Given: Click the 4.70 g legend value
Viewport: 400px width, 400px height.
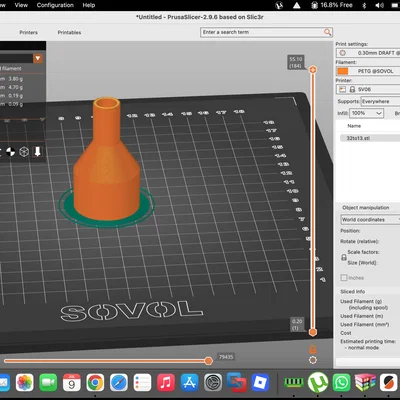Looking at the screenshot, I should coord(16,87).
